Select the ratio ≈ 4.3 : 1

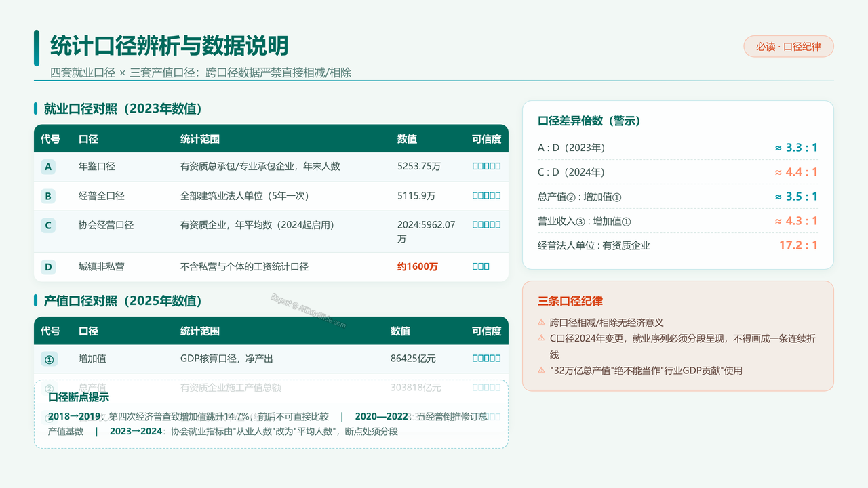pos(796,221)
